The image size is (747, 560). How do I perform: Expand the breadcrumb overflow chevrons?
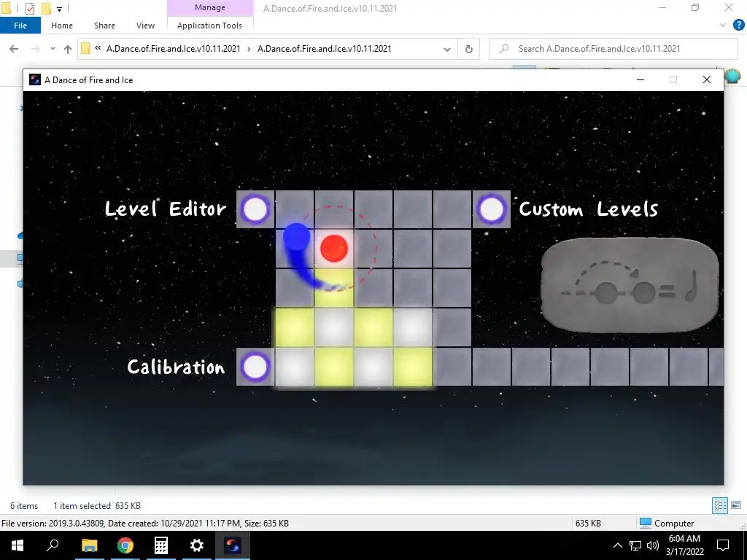coord(98,49)
